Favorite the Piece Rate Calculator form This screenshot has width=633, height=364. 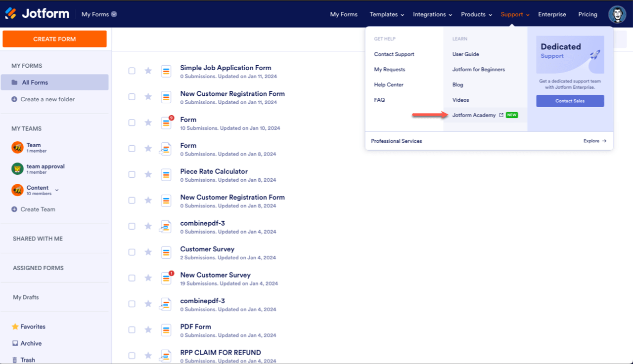148,174
